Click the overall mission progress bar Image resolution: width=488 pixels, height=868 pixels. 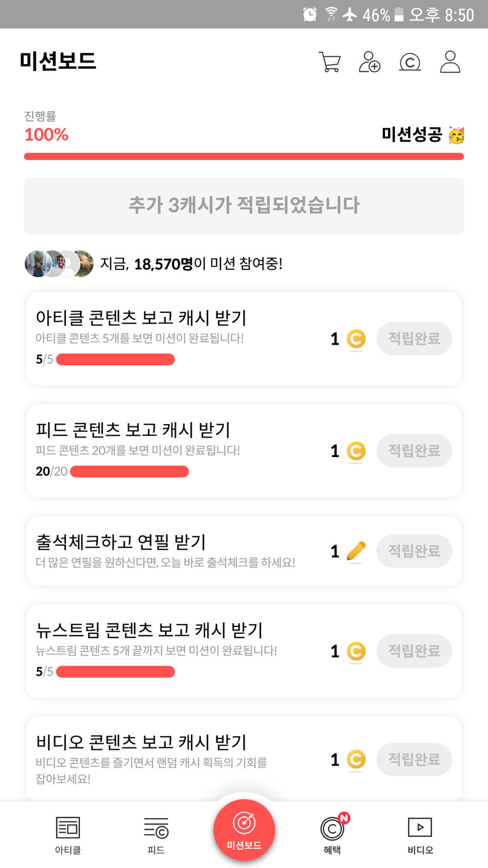244,156
